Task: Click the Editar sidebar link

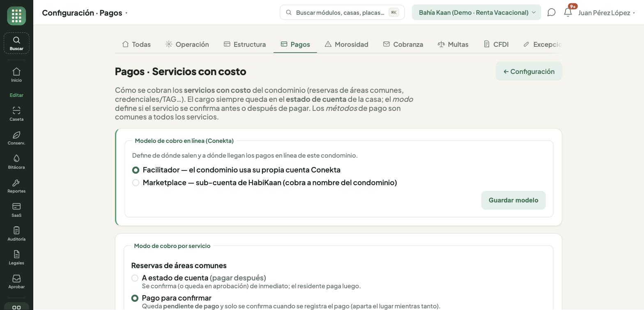Action: click(x=16, y=95)
